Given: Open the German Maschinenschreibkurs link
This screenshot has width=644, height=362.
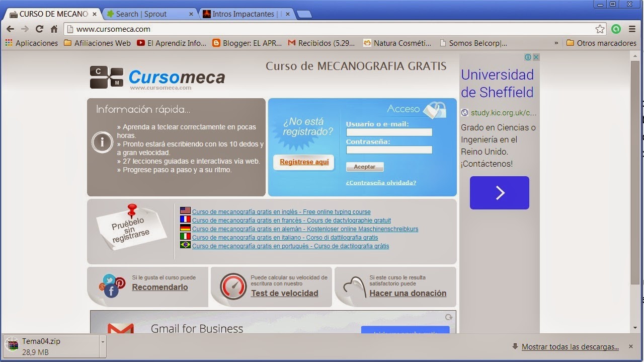Looking at the screenshot, I should coord(305,229).
